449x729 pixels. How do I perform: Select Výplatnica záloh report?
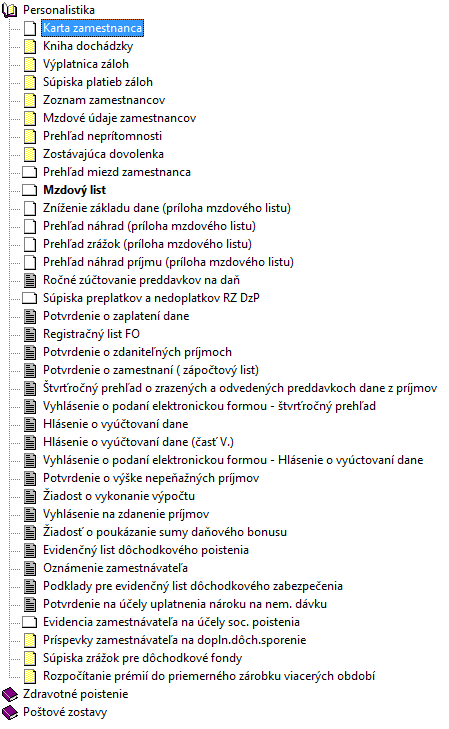(86, 64)
